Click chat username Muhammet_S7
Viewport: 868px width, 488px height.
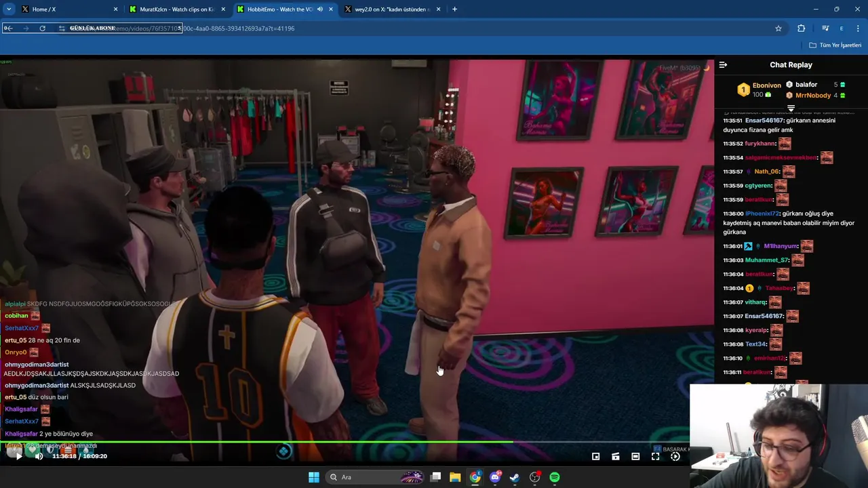coord(767,260)
